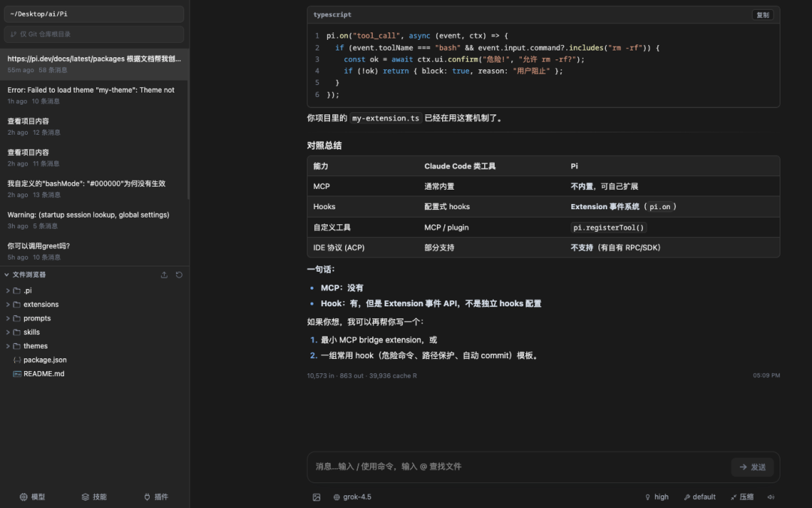
Task: Focus the message input field
Action: [520, 467]
